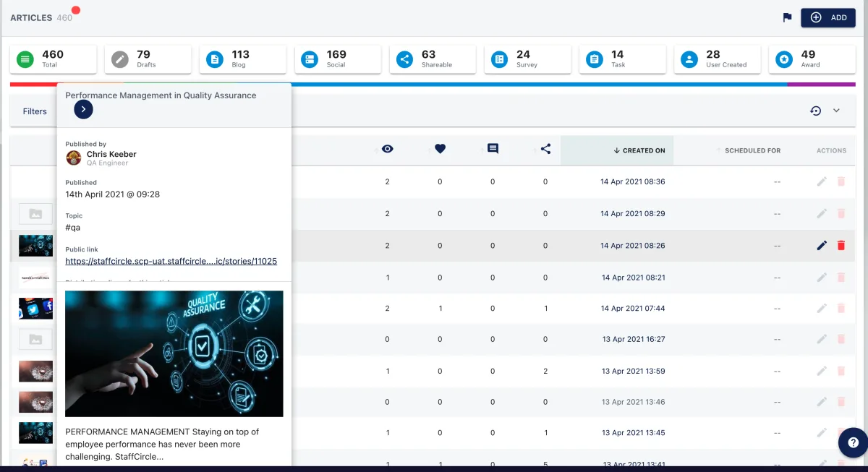Delete the article created 13 Apr 13:59
This screenshot has width=868, height=472.
841,371
